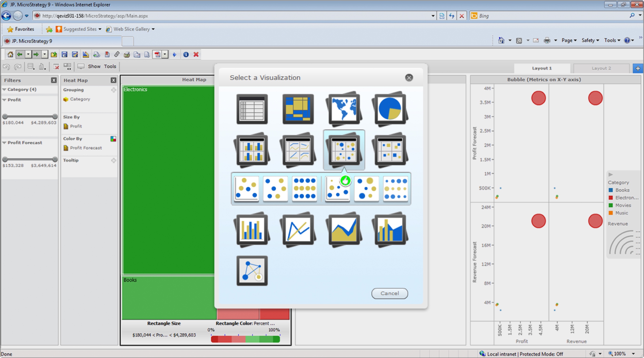The height and width of the screenshot is (358, 644).
Task: Choose the Heat Map visualization icon
Action: click(298, 109)
